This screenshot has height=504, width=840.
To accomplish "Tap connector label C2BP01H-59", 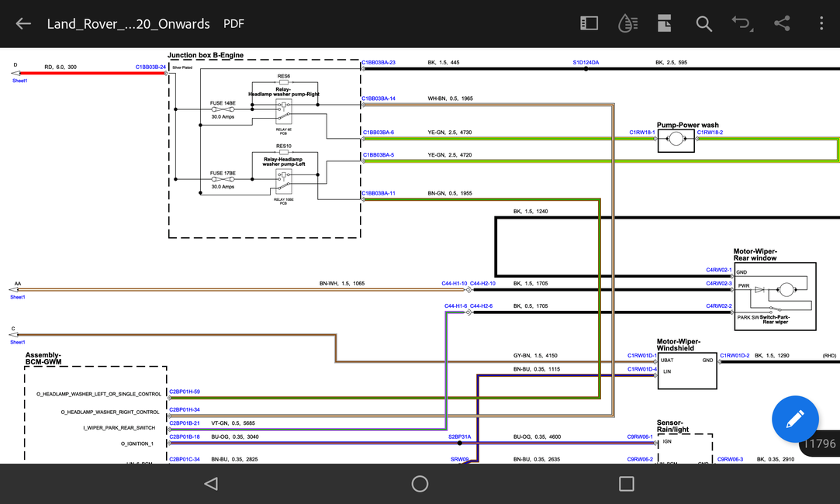I will 185,392.
